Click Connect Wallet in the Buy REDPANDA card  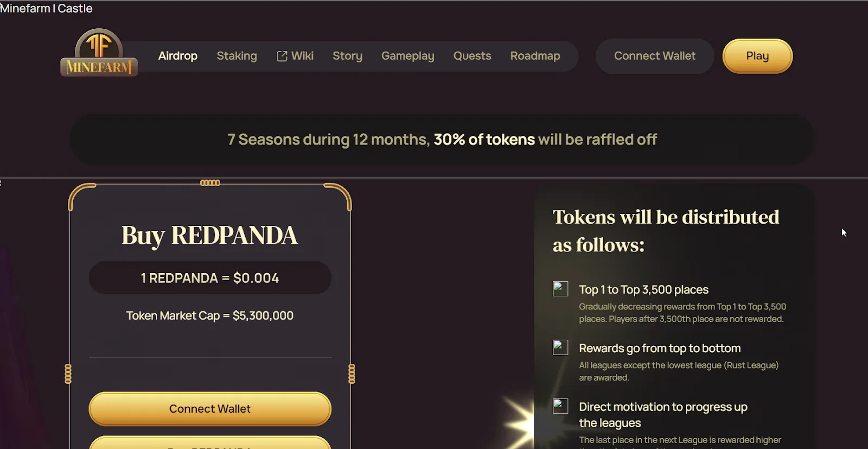pyautogui.click(x=210, y=409)
